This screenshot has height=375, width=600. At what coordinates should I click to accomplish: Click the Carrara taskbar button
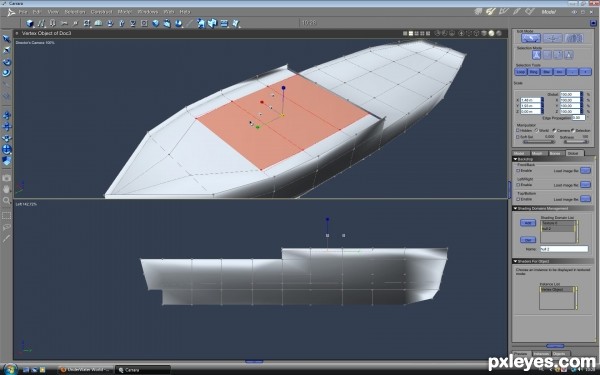(142, 370)
